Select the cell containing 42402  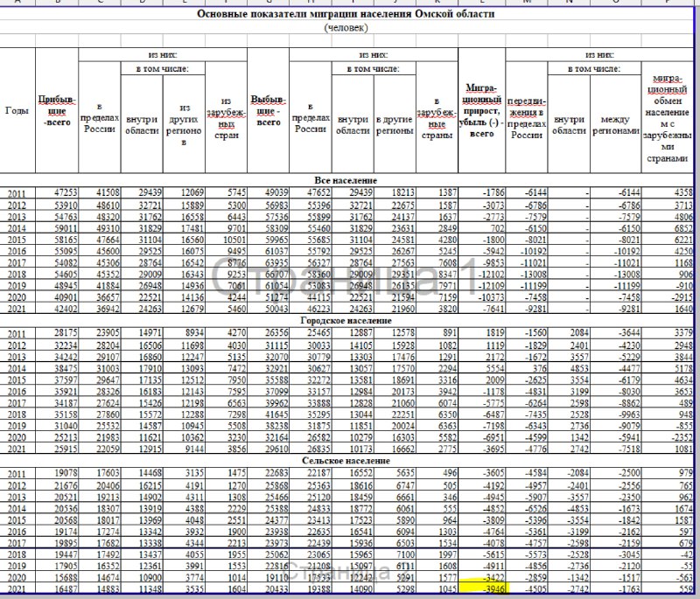(x=57, y=309)
